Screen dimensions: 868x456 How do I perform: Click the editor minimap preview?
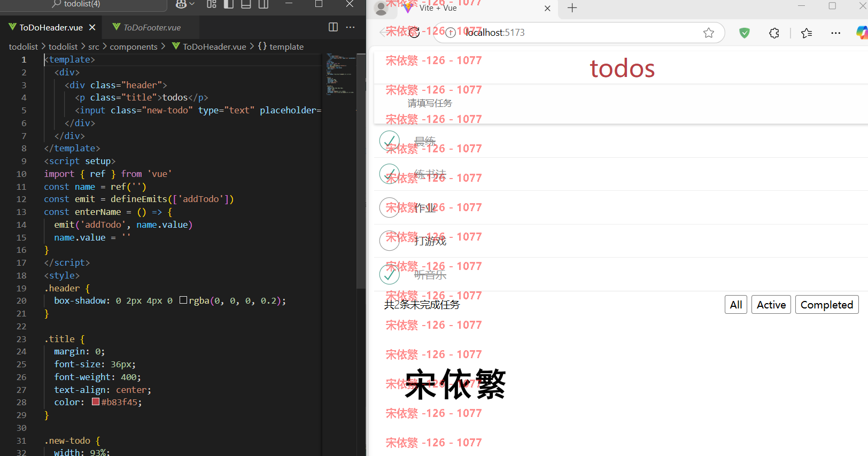pyautogui.click(x=341, y=75)
